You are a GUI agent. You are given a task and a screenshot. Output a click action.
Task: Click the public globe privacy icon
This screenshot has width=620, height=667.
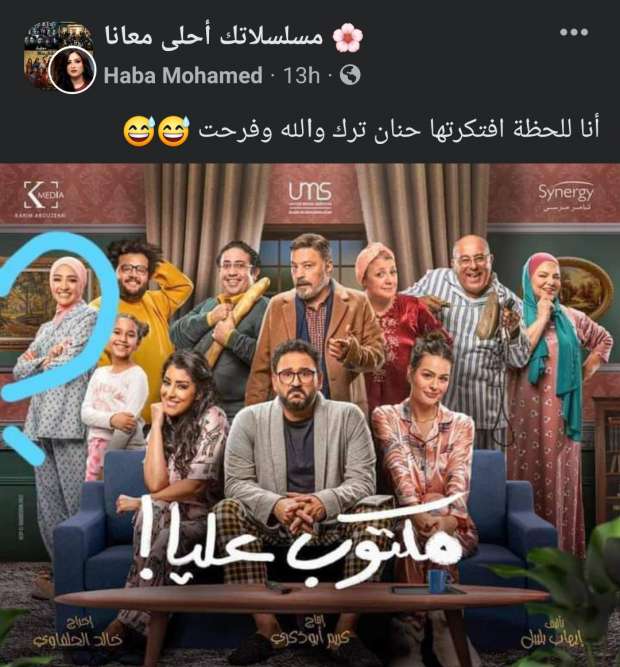pos(350,75)
